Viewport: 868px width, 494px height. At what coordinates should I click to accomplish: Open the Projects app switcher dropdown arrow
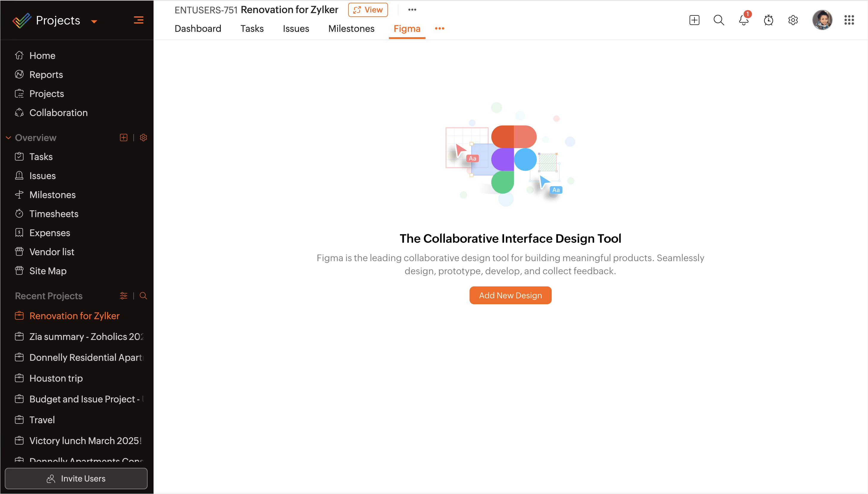pos(94,21)
